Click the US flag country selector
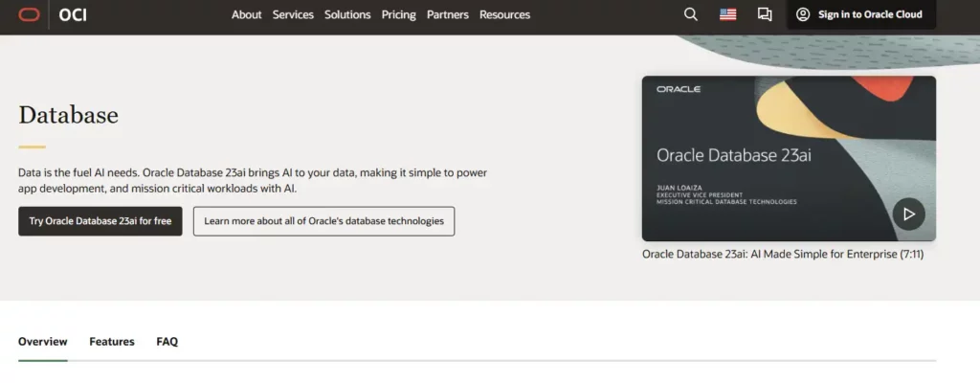980x383 pixels. [x=727, y=14]
